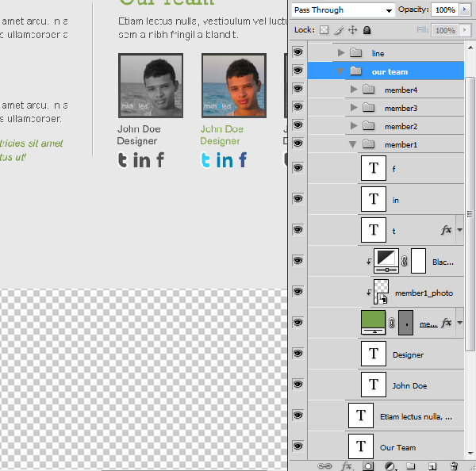Hide the line group layer
Screen dimensions: 476x471
pos(297,52)
